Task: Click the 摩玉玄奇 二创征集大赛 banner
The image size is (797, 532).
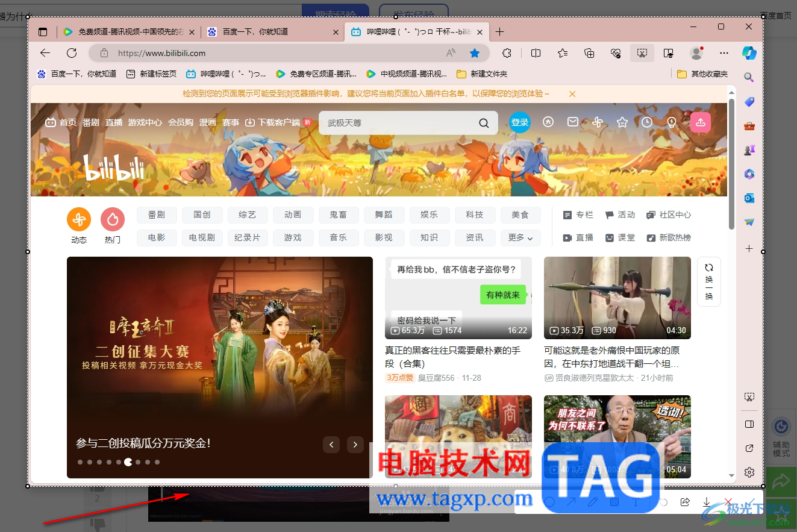Action: 220,367
